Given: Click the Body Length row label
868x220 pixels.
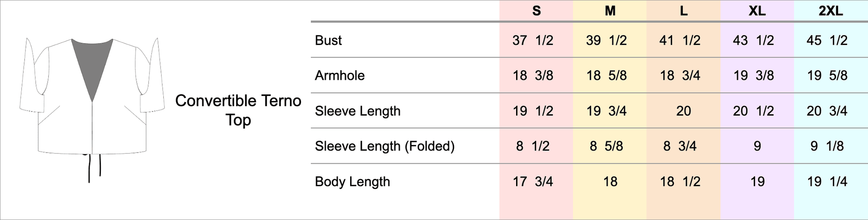Looking at the screenshot, I should click(352, 182).
